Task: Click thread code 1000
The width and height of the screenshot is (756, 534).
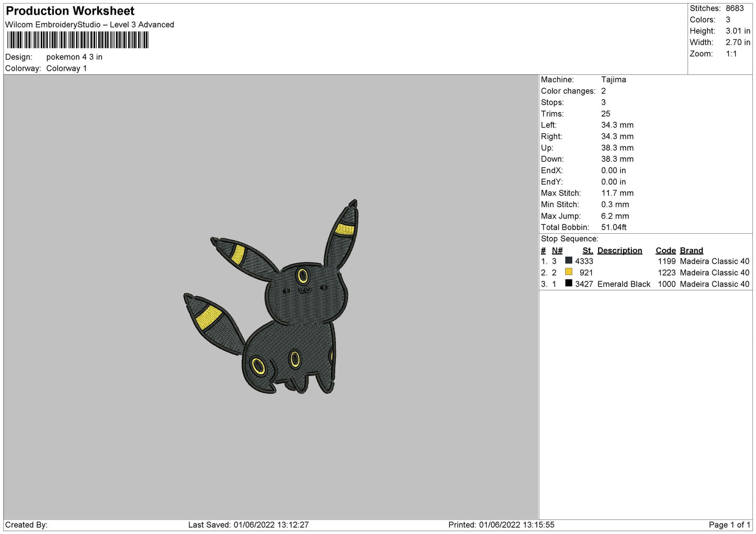Action: (x=667, y=284)
